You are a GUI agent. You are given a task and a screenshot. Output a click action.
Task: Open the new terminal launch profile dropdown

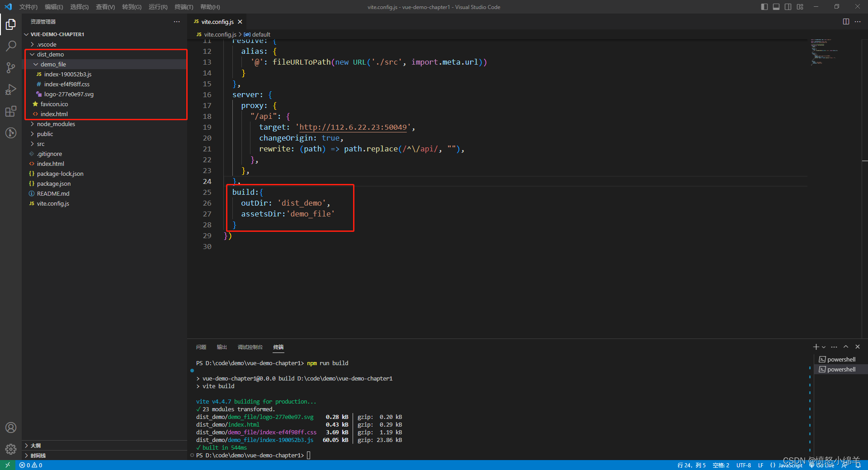[x=824, y=347]
